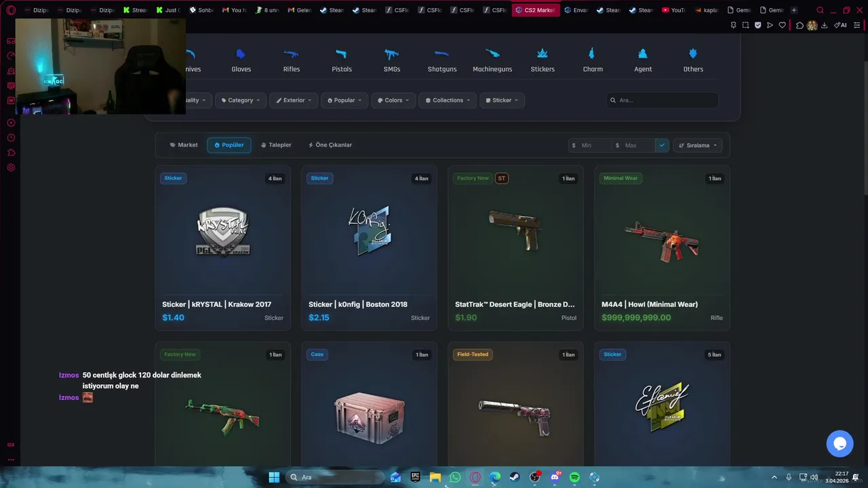Switch to the Öne Çıkanlar tab

[x=330, y=145]
